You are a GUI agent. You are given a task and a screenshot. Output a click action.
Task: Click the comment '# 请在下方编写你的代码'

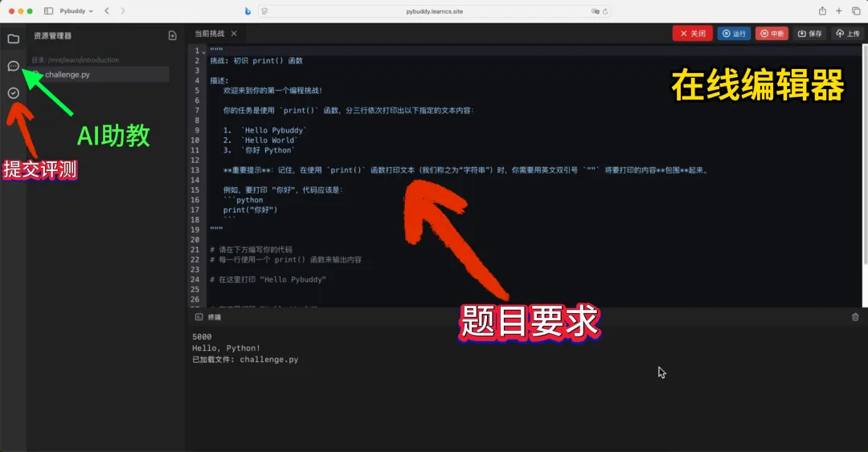point(252,250)
